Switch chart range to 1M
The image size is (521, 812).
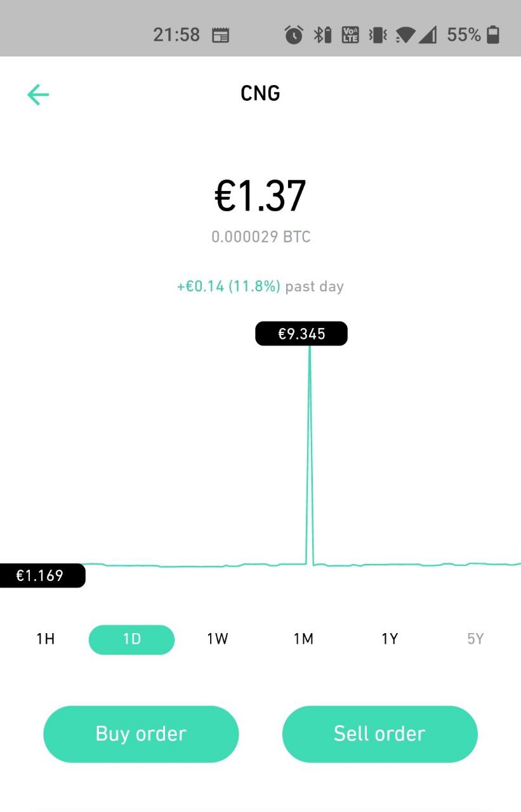303,639
